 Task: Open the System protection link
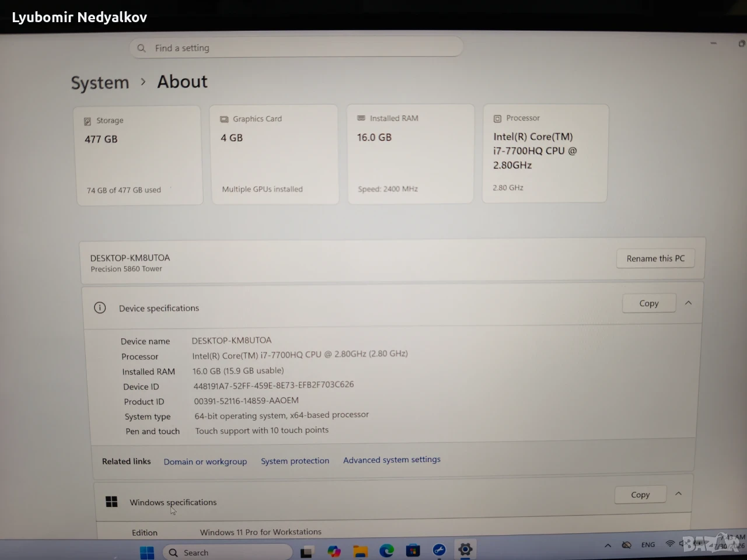[295, 461]
